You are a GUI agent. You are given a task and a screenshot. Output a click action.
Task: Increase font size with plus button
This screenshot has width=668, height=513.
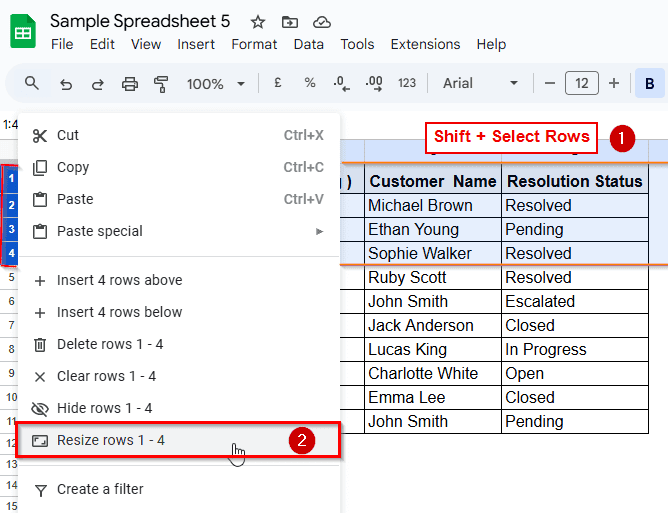click(x=614, y=83)
